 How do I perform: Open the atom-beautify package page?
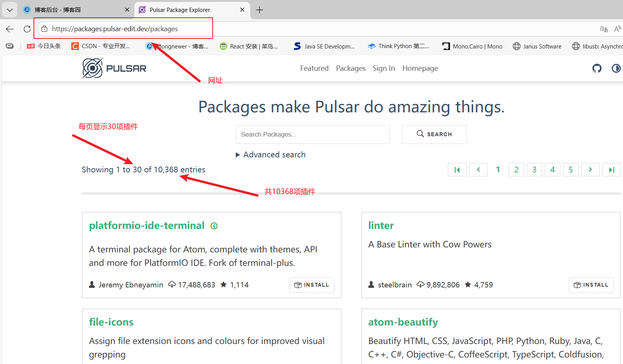[403, 322]
